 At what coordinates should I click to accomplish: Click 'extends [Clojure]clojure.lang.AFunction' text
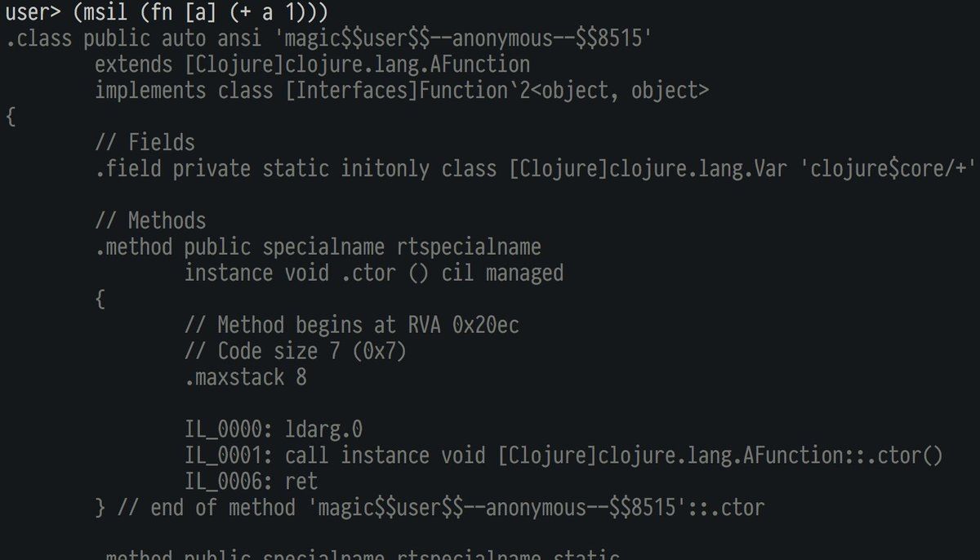point(313,64)
